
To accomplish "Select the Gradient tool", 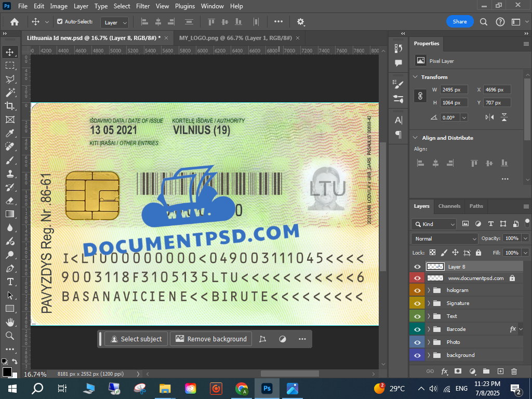I will pyautogui.click(x=10, y=214).
